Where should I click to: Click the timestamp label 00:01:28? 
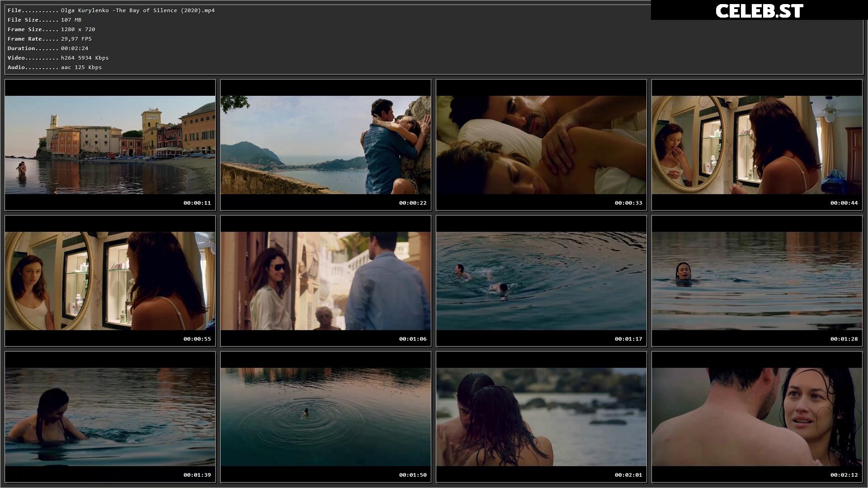[x=844, y=339]
